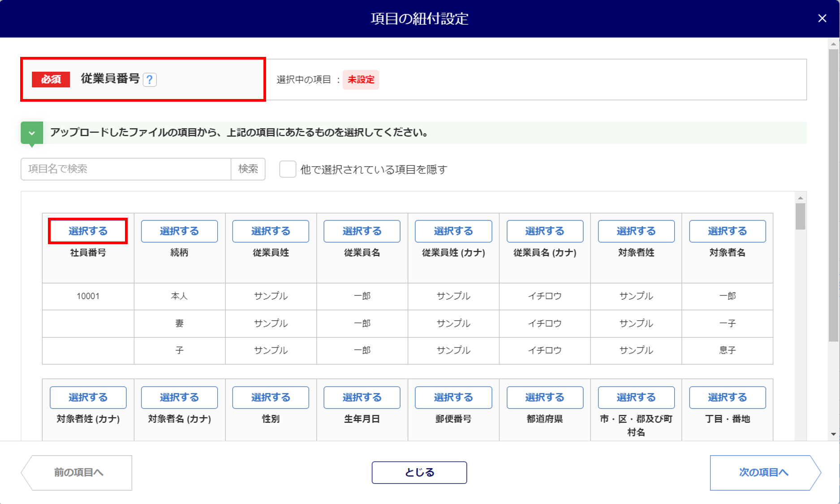Choose 選択する above 従業員名 (カナ)
Screen dimensions: 840x504
[545, 231]
